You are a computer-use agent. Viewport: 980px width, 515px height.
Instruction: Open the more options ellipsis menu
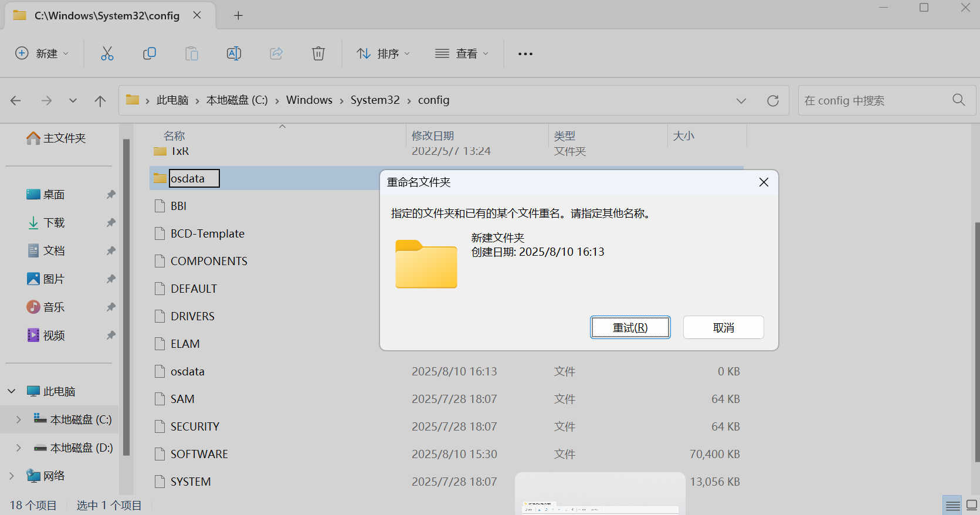tap(525, 54)
